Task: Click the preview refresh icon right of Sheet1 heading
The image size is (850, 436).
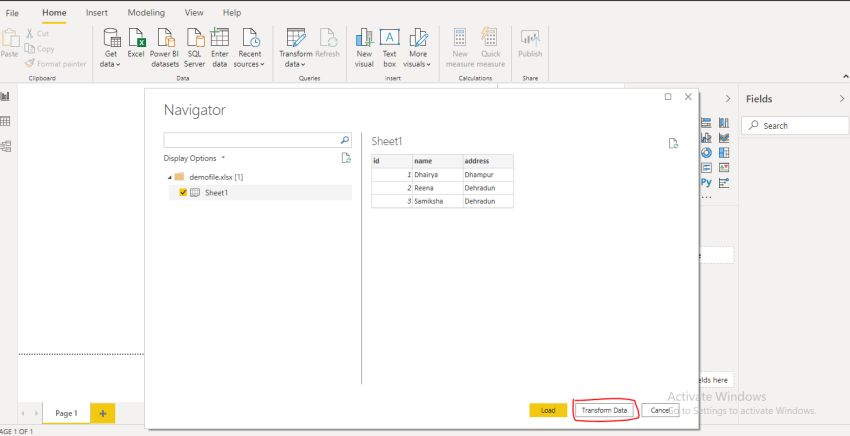Action: pos(673,144)
